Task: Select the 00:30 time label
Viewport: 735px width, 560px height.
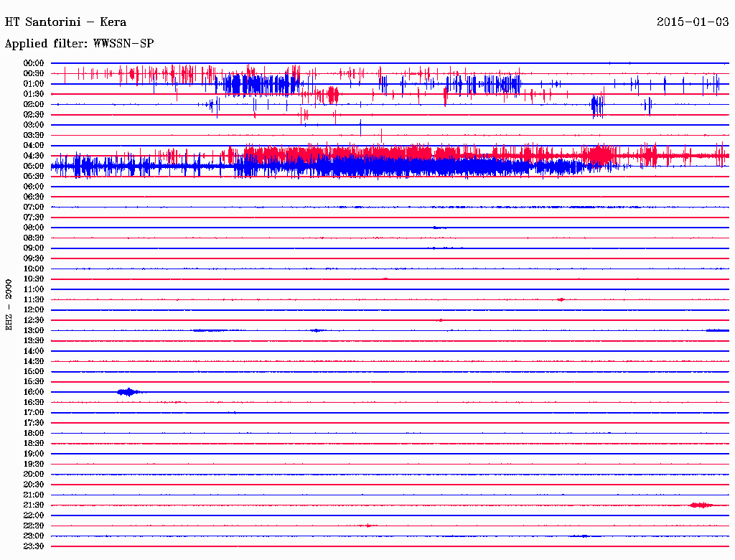Action: [34, 73]
